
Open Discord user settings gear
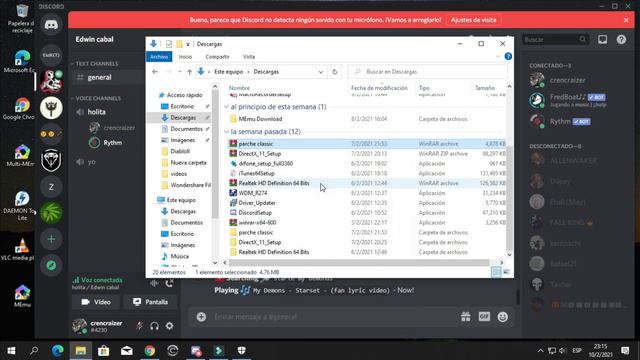click(x=169, y=326)
